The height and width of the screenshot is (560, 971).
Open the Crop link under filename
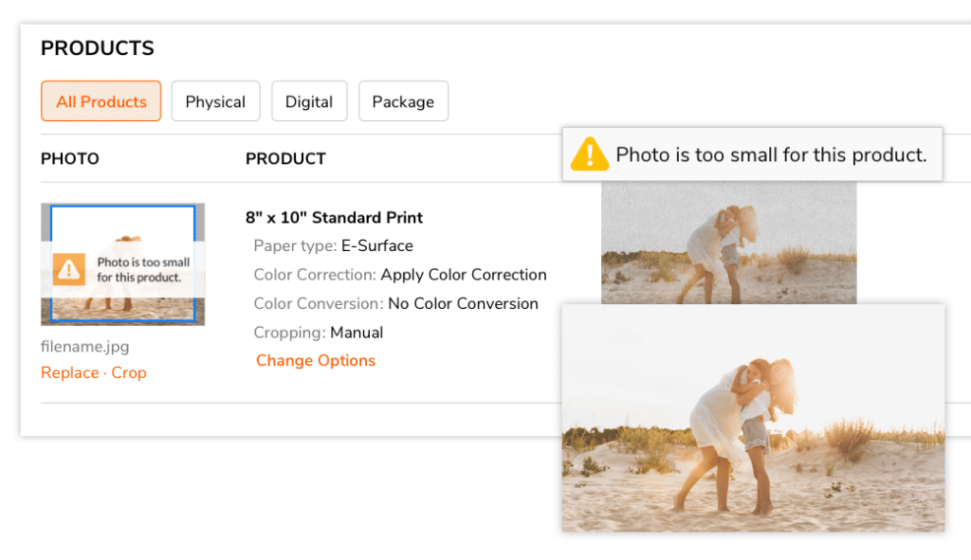tap(129, 372)
